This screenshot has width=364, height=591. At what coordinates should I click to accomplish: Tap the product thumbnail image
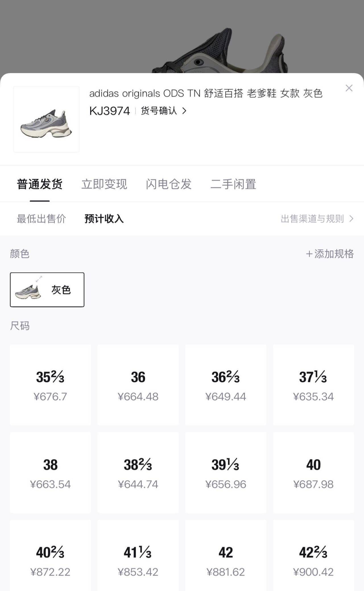pyautogui.click(x=46, y=119)
